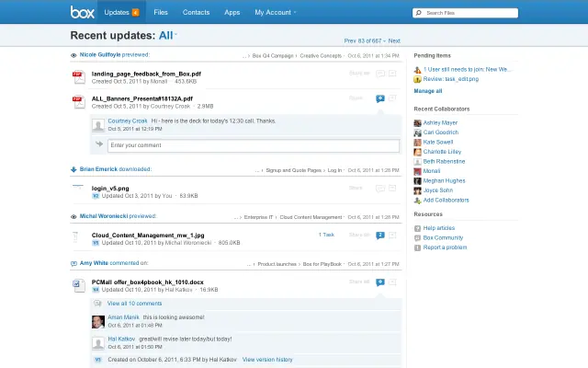Click the Word document icon for PCMall offer
The width and height of the screenshot is (588, 368).
[79, 285]
